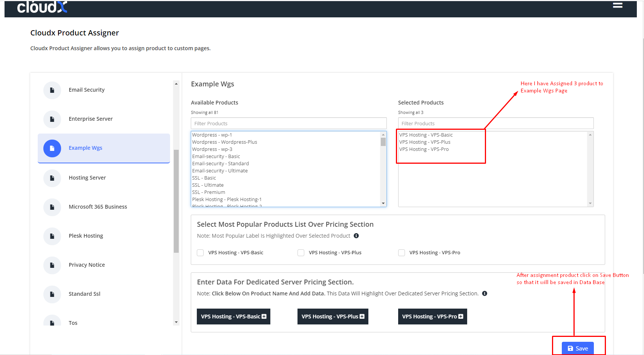This screenshot has height=355, width=644.
Task: Tick the VPS Hosting - VPS-Pro checkbox
Action: 402,253
